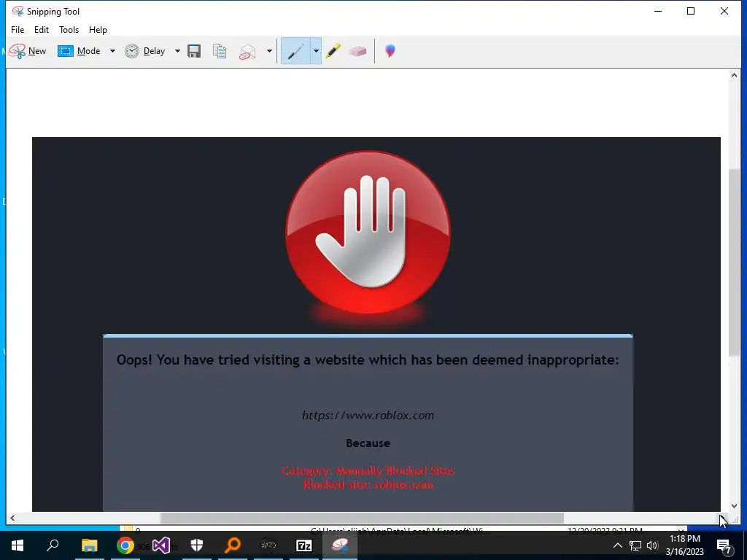This screenshot has height=560, width=747.
Task: Send the snip by email icon
Action: point(247,51)
